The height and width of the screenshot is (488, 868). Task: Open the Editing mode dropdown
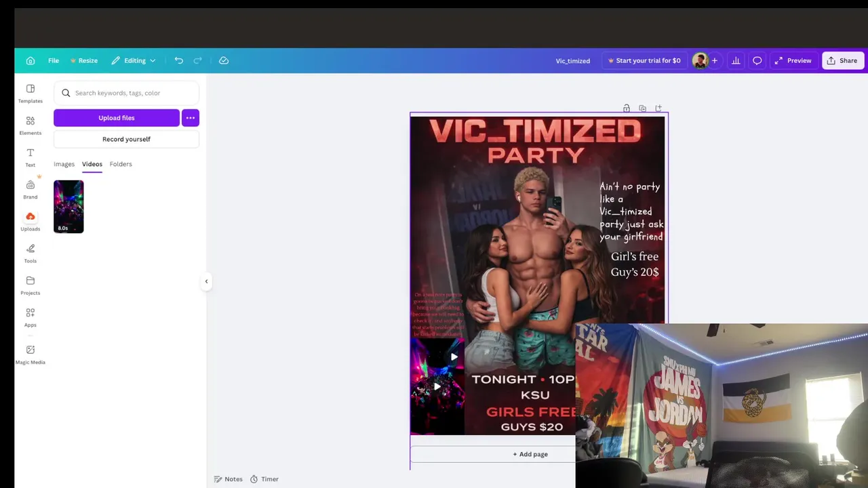pos(134,60)
